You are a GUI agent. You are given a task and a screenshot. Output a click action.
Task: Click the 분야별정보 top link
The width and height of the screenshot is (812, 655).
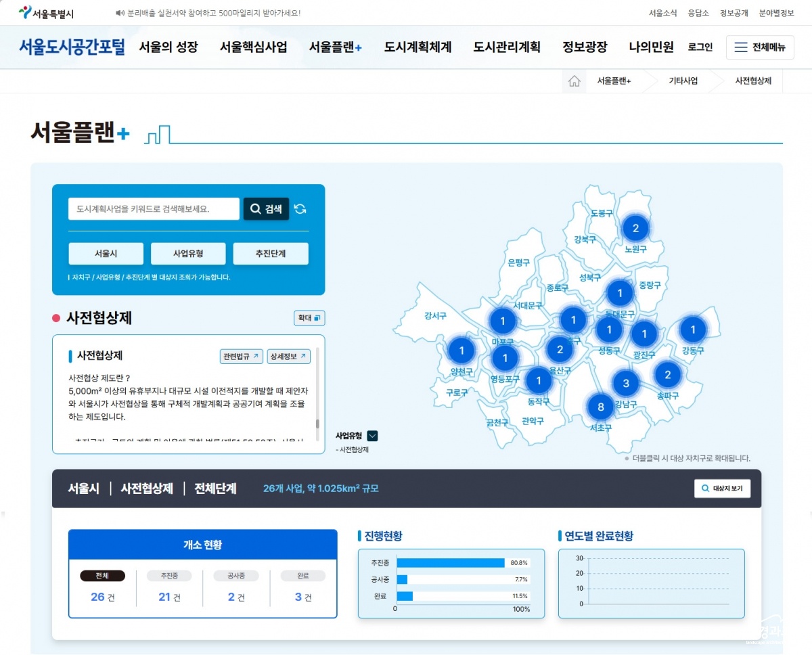pos(777,13)
